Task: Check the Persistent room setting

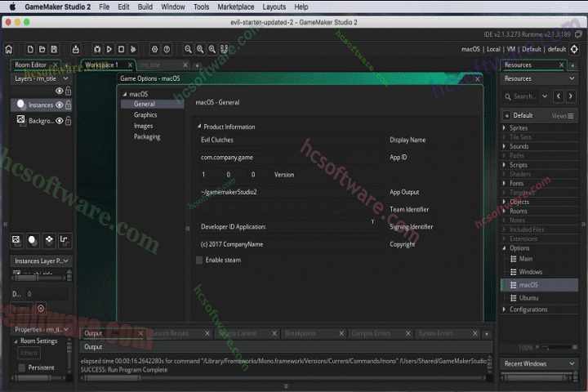Action: pyautogui.click(x=22, y=367)
